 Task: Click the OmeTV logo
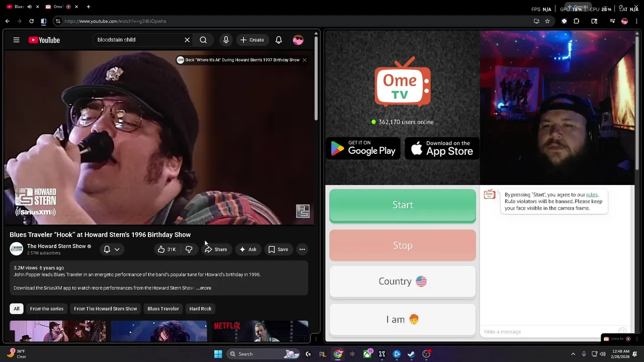(403, 82)
